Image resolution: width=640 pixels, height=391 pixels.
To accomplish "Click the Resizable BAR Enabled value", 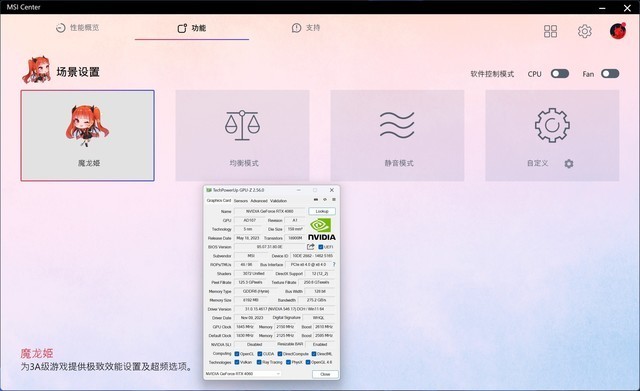I will (x=320, y=344).
